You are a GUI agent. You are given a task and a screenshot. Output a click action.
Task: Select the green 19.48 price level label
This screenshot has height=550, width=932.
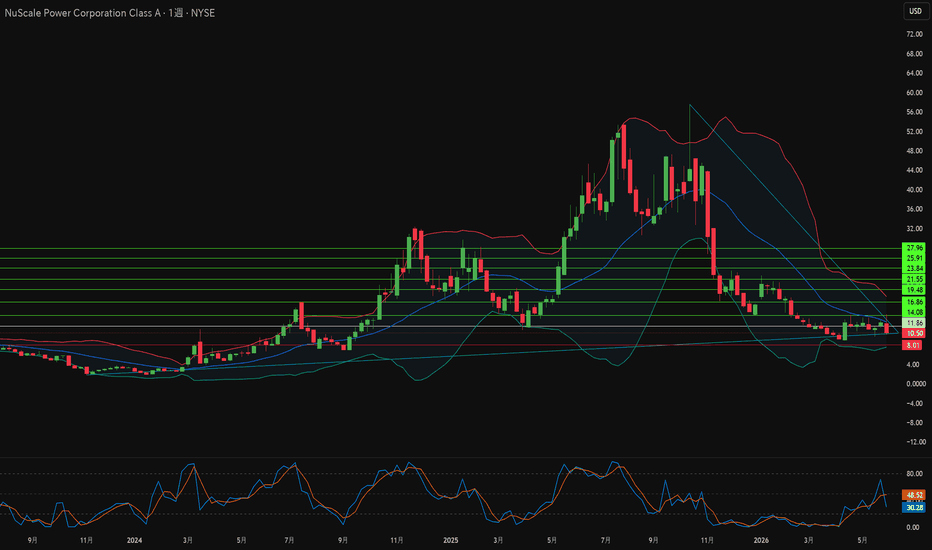pyautogui.click(x=914, y=290)
